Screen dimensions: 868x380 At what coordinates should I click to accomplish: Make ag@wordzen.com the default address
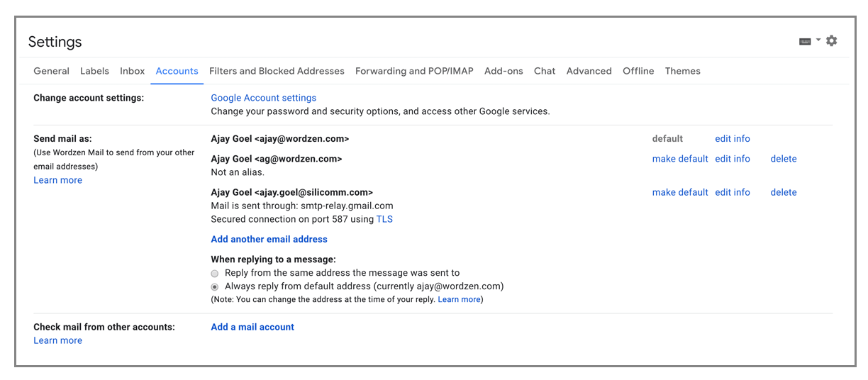pyautogui.click(x=680, y=159)
